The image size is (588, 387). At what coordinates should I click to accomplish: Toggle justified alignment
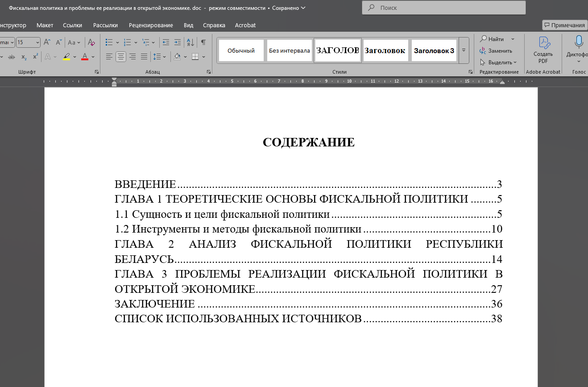(144, 57)
